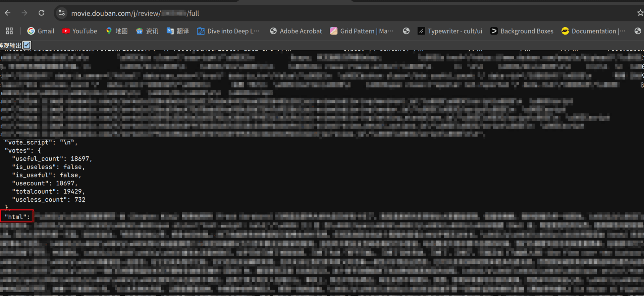The image size is (644, 296).
Task: Open the Adobe Acrobat bookmark
Action: click(296, 31)
